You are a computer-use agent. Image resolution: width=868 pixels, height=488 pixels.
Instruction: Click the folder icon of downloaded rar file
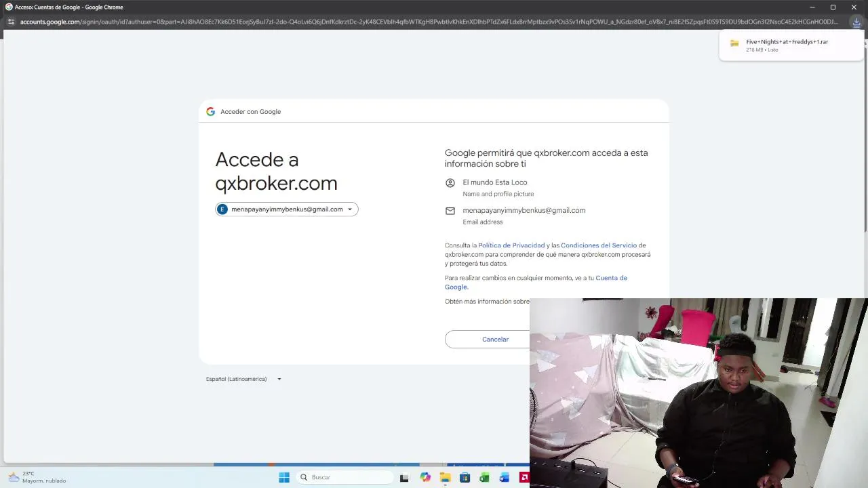[734, 43]
